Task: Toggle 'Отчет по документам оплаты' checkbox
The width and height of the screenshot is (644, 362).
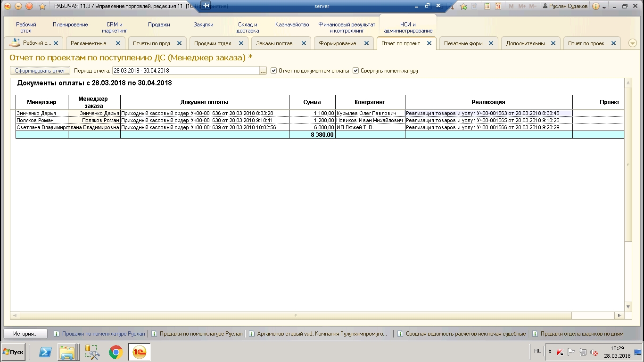Action: point(274,71)
